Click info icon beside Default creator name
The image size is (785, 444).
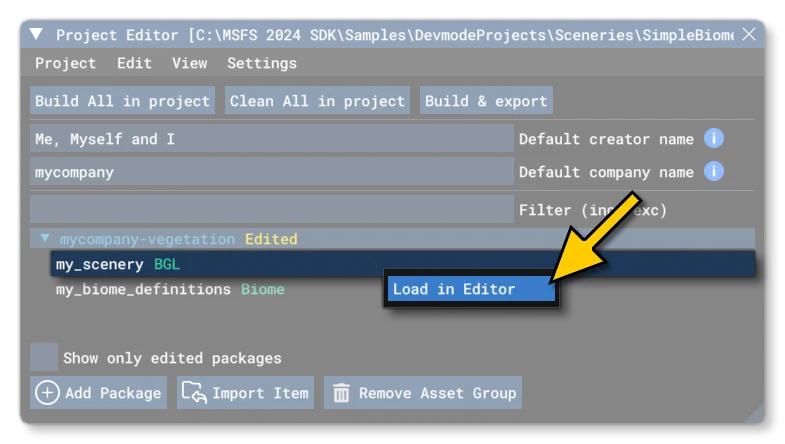pyautogui.click(x=713, y=138)
